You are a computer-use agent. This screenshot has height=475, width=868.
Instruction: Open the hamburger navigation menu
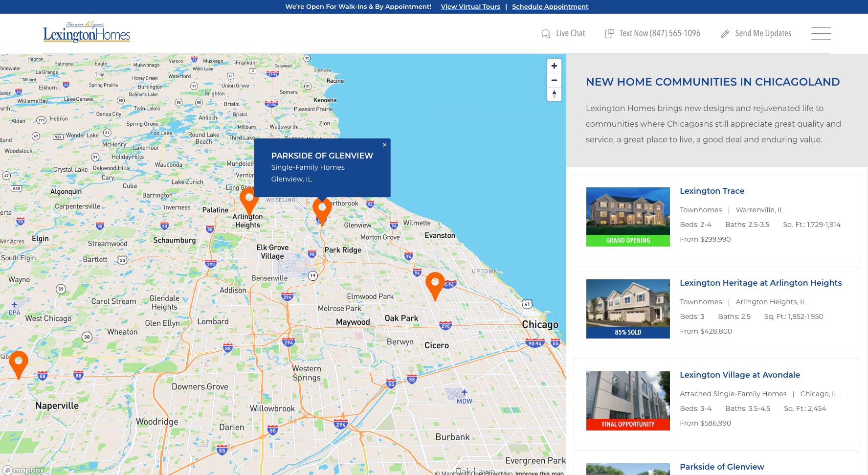tap(821, 33)
